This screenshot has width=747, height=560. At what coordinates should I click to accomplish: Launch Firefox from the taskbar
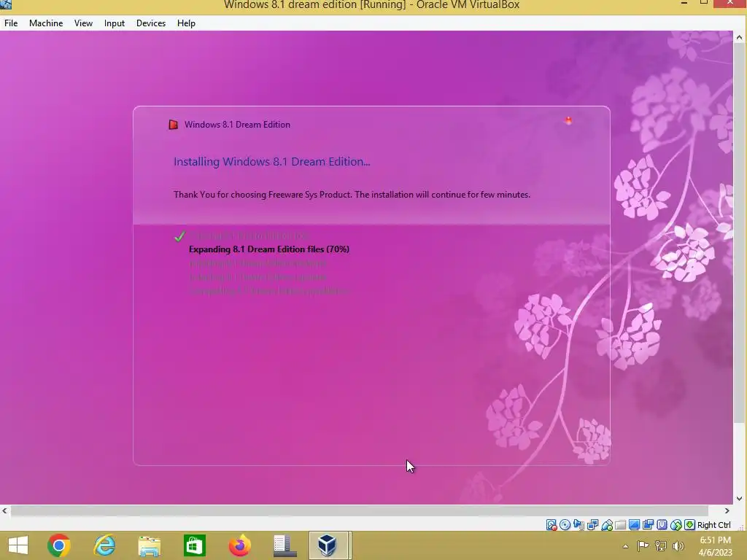click(239, 545)
